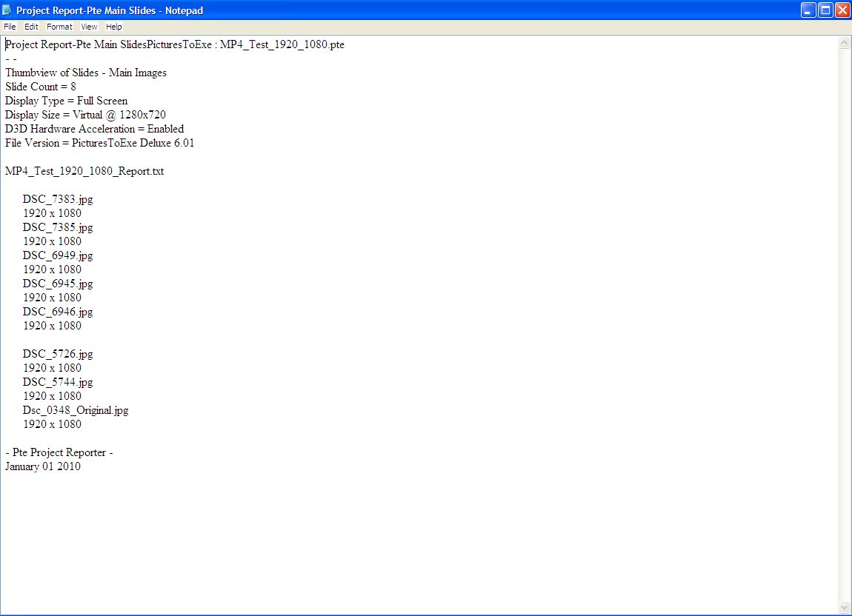Maximize the Notepad window
Viewport: 852px width, 616px height.
pyautogui.click(x=825, y=10)
